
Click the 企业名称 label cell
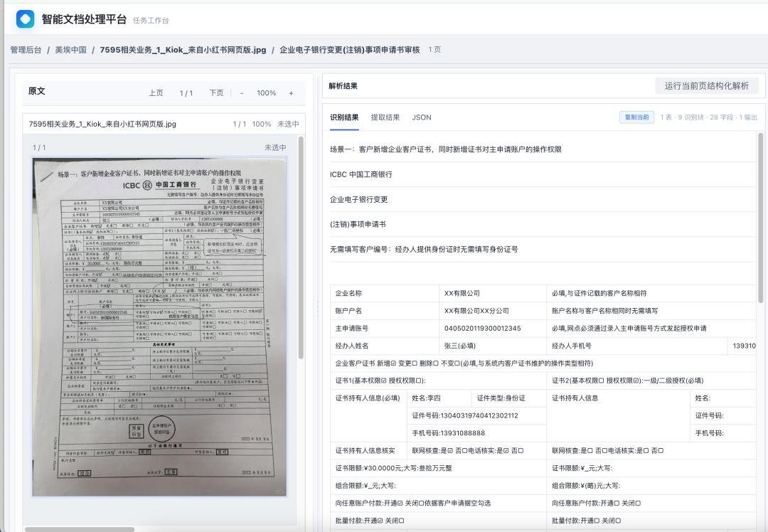385,294
